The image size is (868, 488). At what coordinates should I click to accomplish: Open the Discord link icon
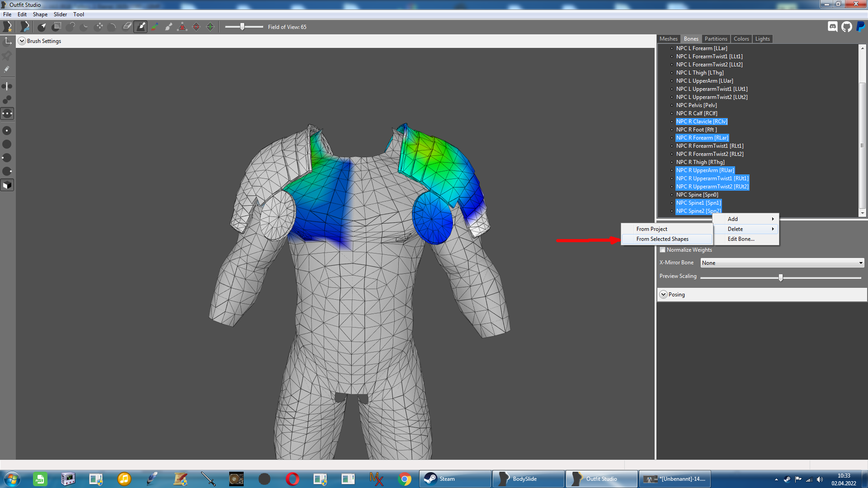pyautogui.click(x=833, y=27)
